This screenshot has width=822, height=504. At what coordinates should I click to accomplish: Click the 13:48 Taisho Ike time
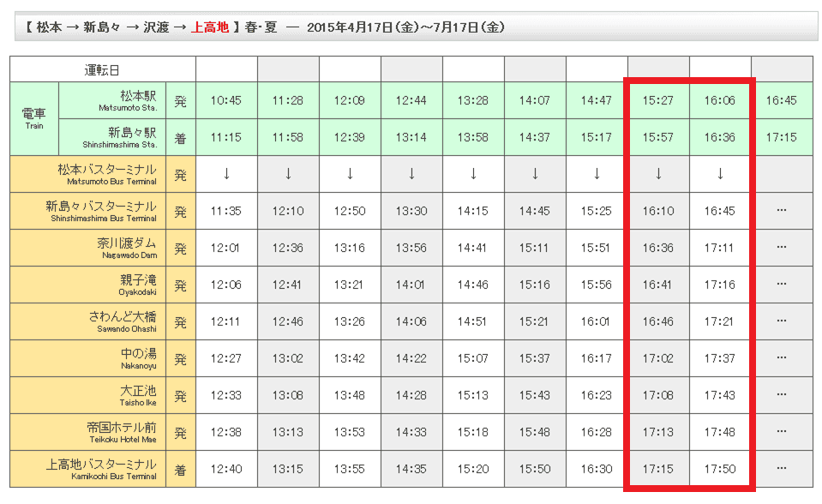tap(350, 395)
